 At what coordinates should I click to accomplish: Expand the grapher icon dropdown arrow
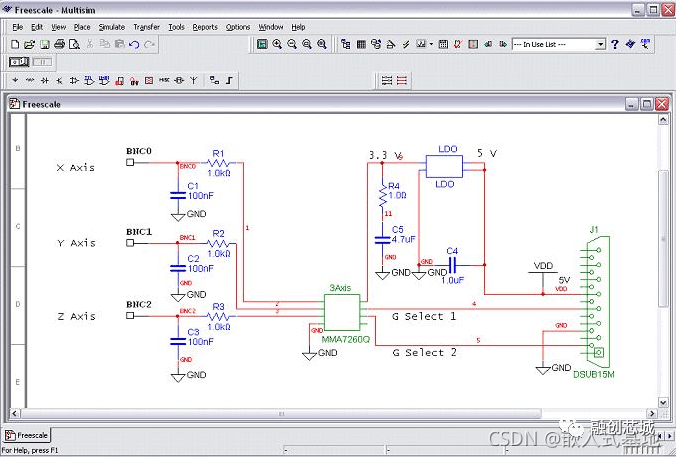(431, 44)
